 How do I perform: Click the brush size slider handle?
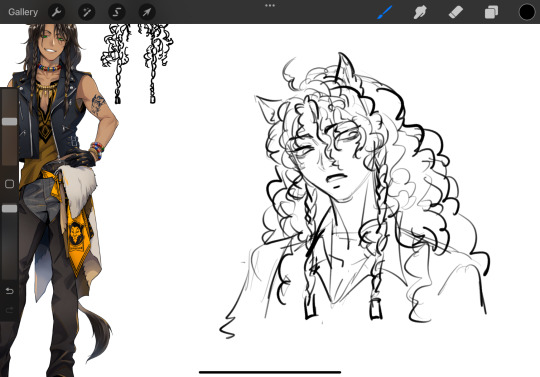point(9,121)
